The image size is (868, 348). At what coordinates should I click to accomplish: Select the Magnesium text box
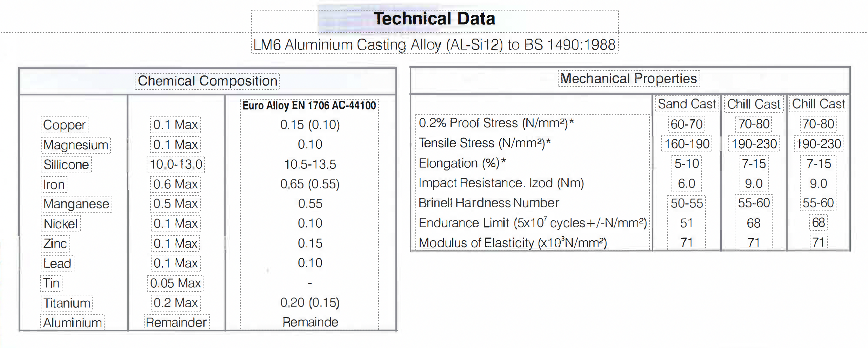pyautogui.click(x=75, y=145)
